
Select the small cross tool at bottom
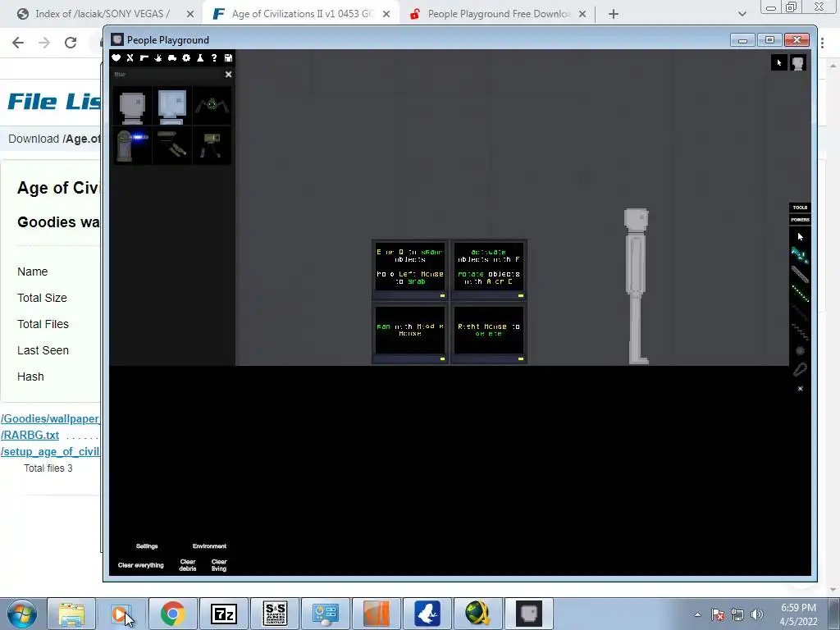point(801,388)
